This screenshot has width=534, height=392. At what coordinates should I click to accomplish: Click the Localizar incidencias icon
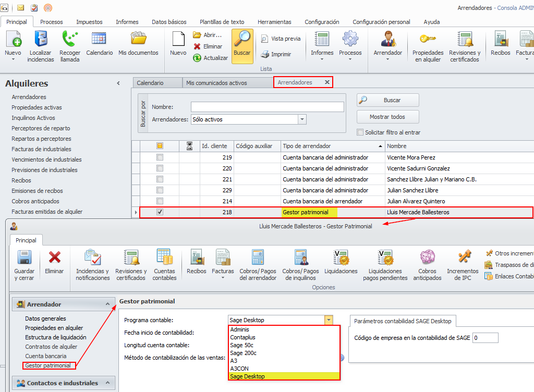(41, 40)
